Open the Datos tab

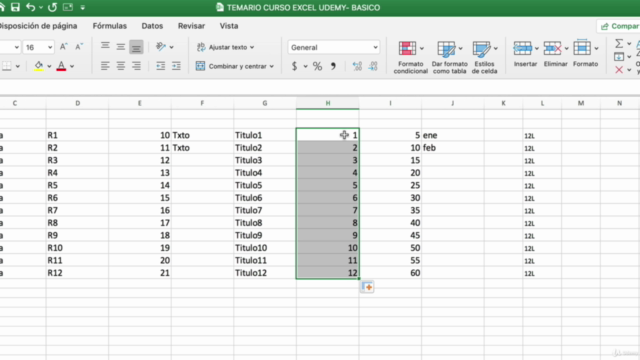click(152, 26)
